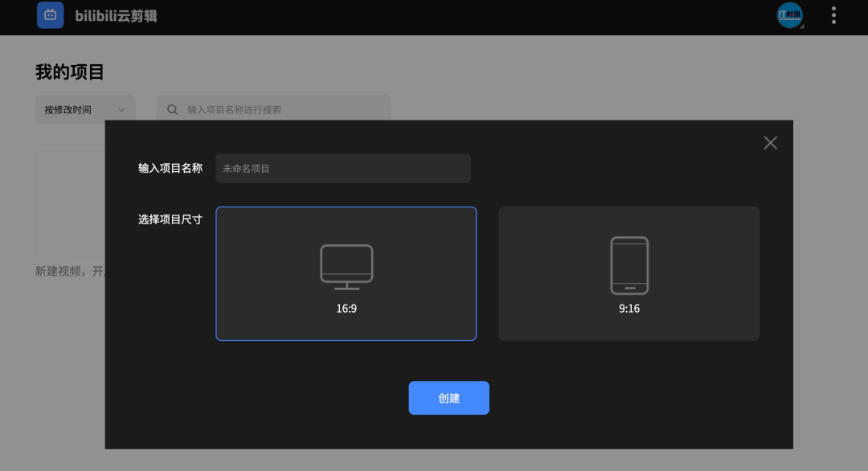Viewport: 868px width, 471px height.
Task: Click the dashed new video card
Action: tap(70, 201)
